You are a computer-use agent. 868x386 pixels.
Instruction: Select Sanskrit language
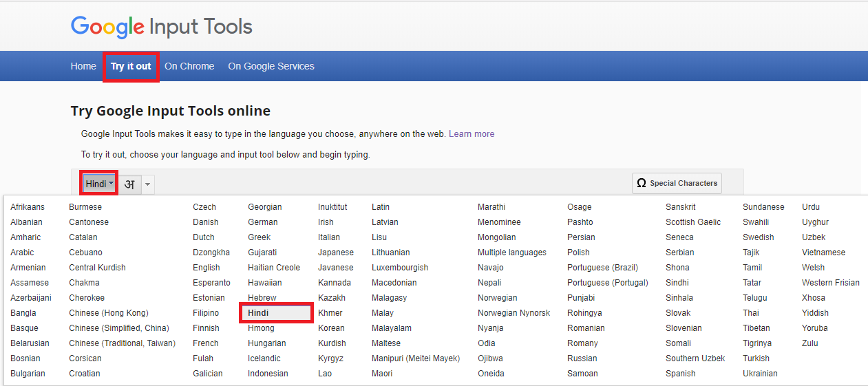coord(681,206)
